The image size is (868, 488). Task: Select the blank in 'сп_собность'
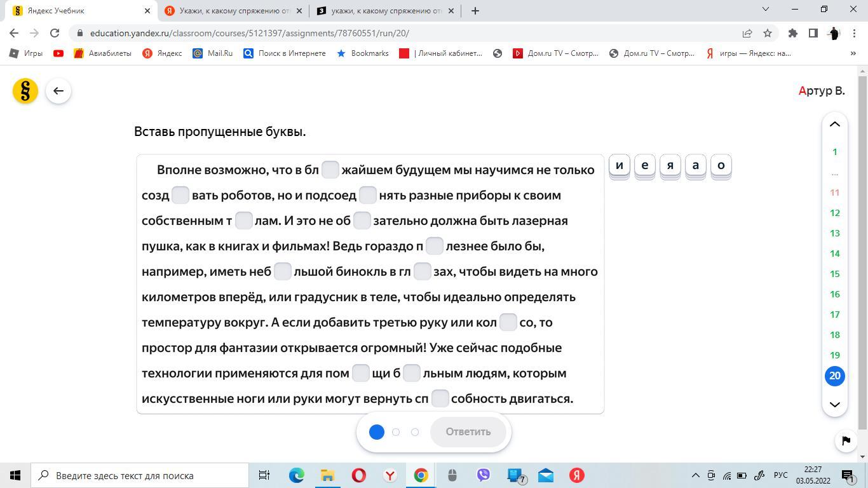click(x=440, y=398)
